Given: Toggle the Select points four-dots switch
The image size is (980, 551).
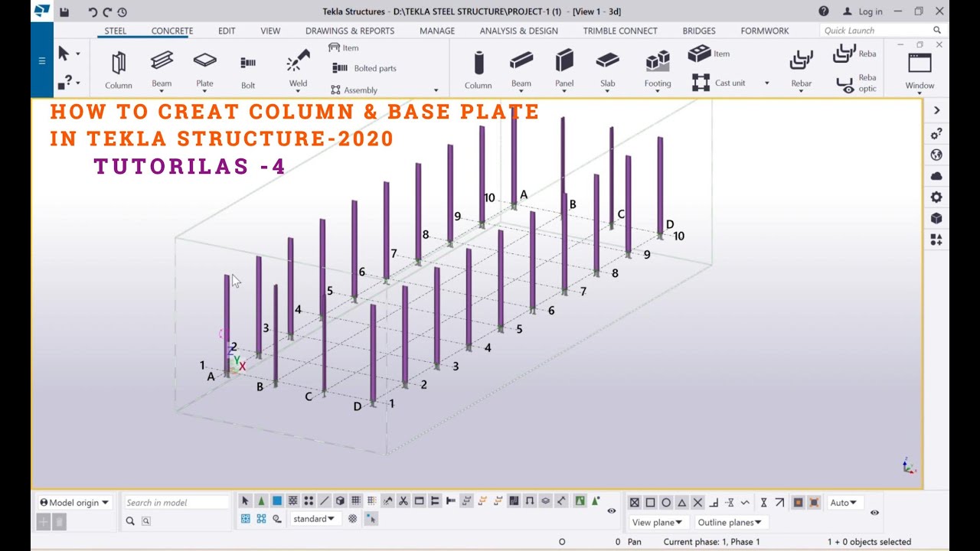Looking at the screenshot, I should 309,501.
